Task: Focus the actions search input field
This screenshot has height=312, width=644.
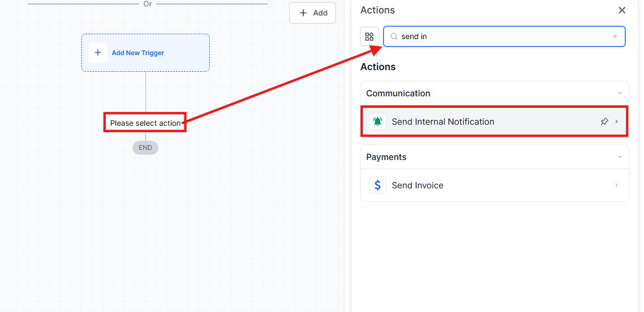Action: 503,36
